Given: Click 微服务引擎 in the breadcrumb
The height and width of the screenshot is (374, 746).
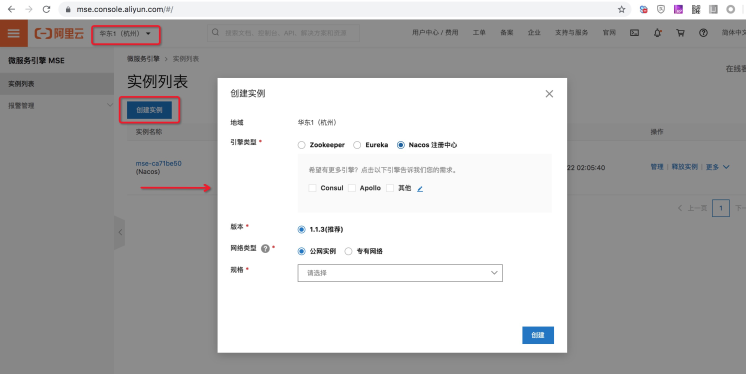Looking at the screenshot, I should (x=143, y=59).
